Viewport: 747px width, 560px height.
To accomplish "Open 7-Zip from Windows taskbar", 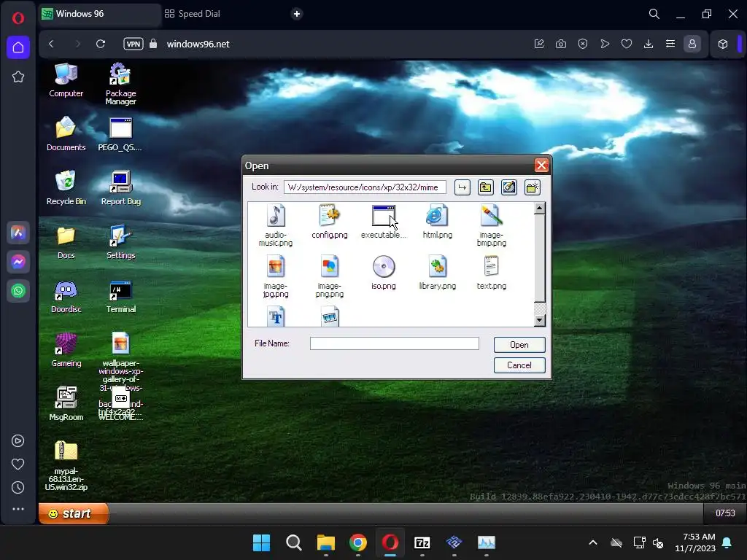I will point(422,542).
